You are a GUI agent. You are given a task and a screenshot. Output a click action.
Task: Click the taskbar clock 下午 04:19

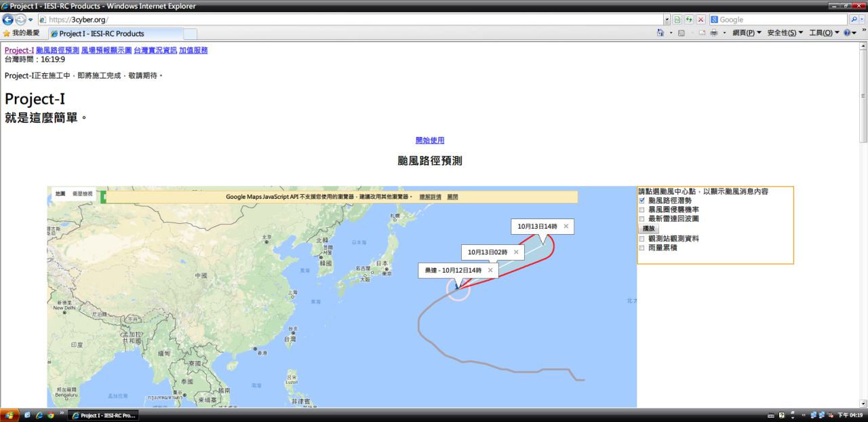pos(852,415)
